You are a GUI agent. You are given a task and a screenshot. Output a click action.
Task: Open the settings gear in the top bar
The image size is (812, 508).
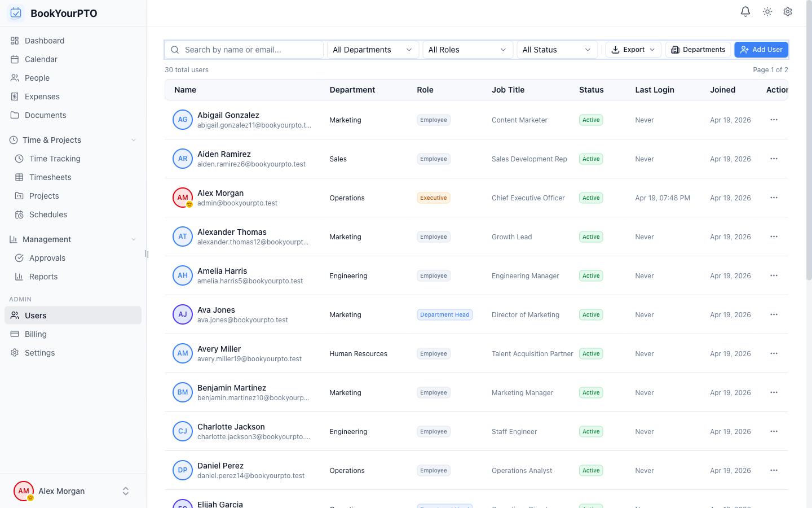point(788,11)
